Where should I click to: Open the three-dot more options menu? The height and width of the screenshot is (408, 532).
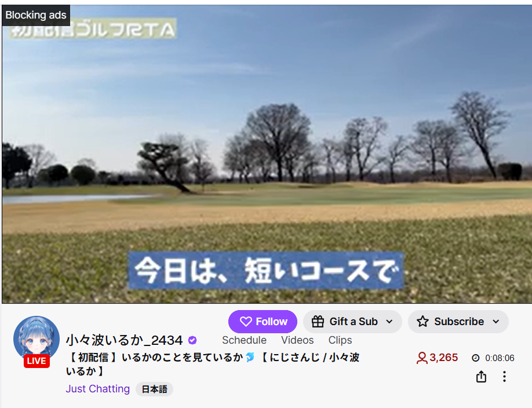[x=505, y=377]
